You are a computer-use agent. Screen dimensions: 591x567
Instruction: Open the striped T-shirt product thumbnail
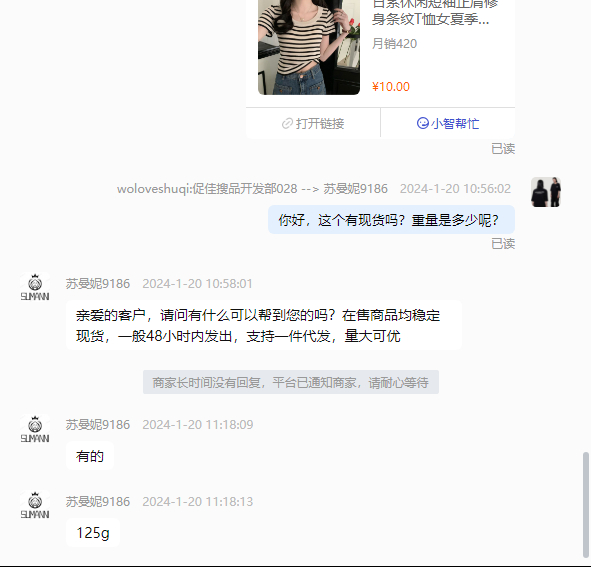point(309,47)
